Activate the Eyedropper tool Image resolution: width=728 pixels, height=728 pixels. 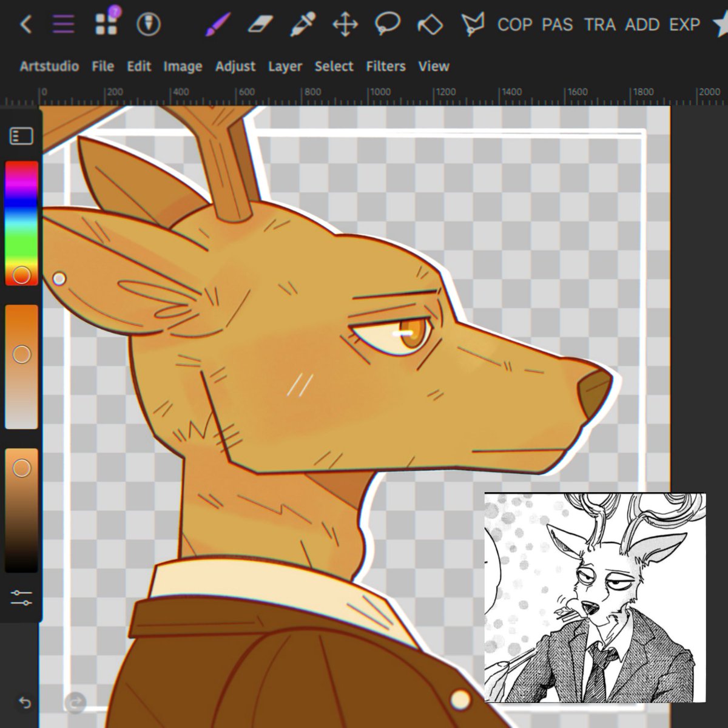302,24
